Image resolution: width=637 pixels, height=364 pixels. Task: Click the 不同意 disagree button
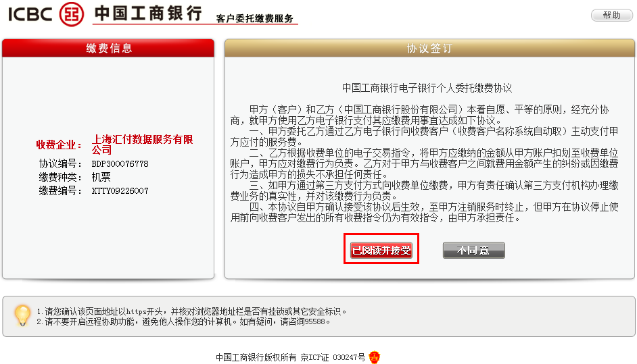coord(473,251)
